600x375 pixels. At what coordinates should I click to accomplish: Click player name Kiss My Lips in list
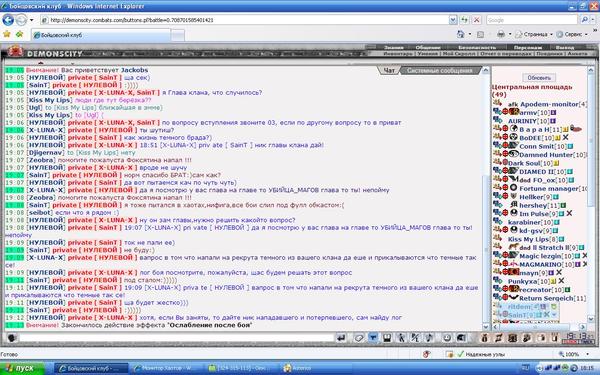pos(528,239)
